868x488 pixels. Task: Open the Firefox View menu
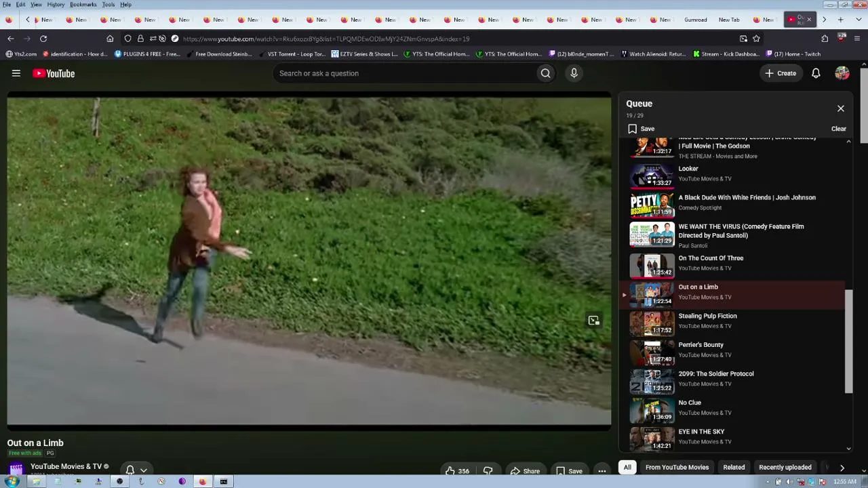36,5
